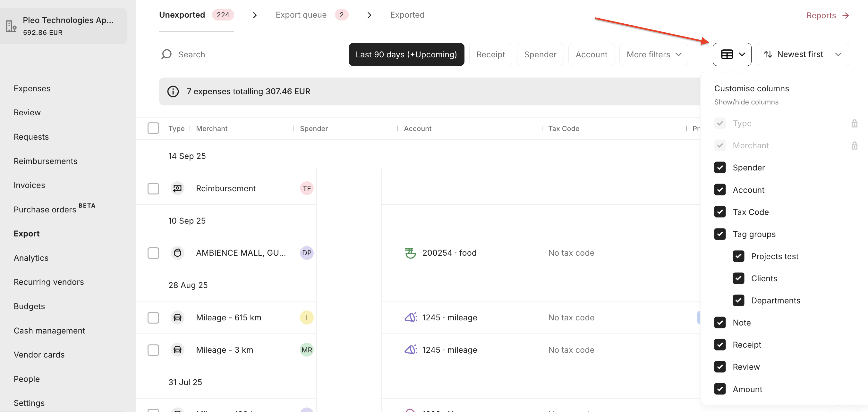868x412 pixels.
Task: Click the Receipt filter button
Action: click(490, 54)
